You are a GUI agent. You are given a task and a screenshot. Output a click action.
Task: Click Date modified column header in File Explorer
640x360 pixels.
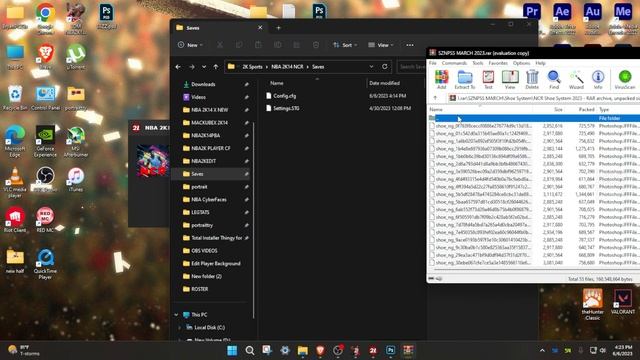coord(384,83)
